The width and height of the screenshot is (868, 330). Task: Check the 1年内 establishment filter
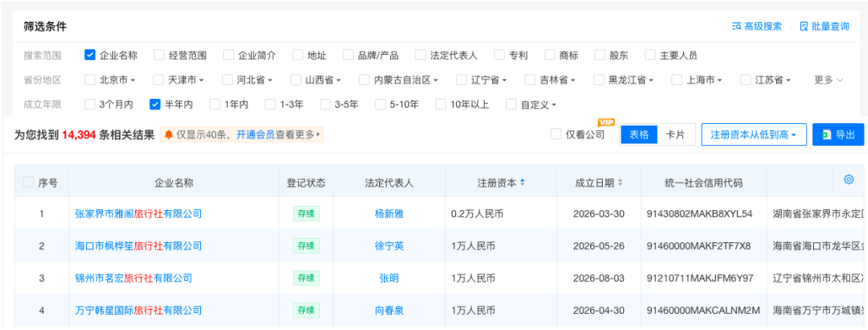point(215,104)
